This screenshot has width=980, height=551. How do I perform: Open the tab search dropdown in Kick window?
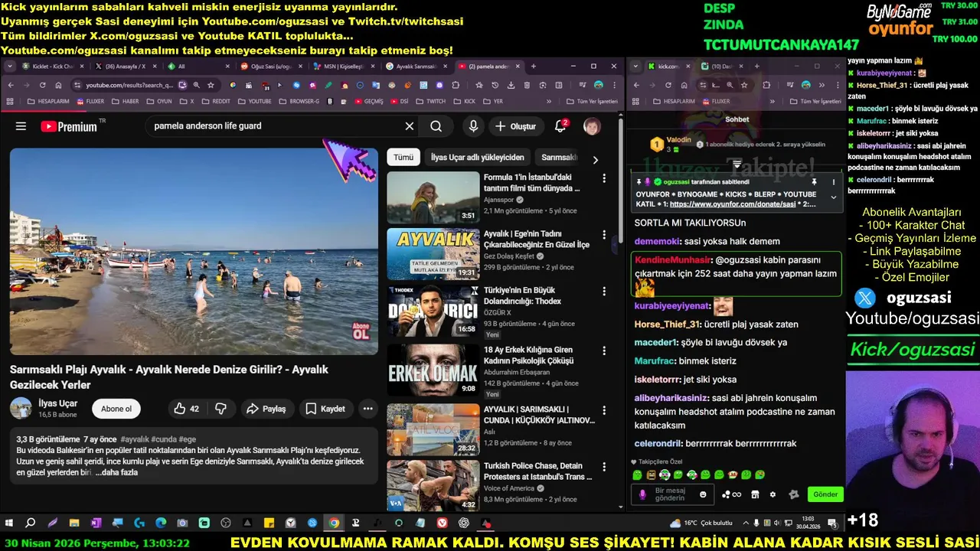pyautogui.click(x=635, y=67)
